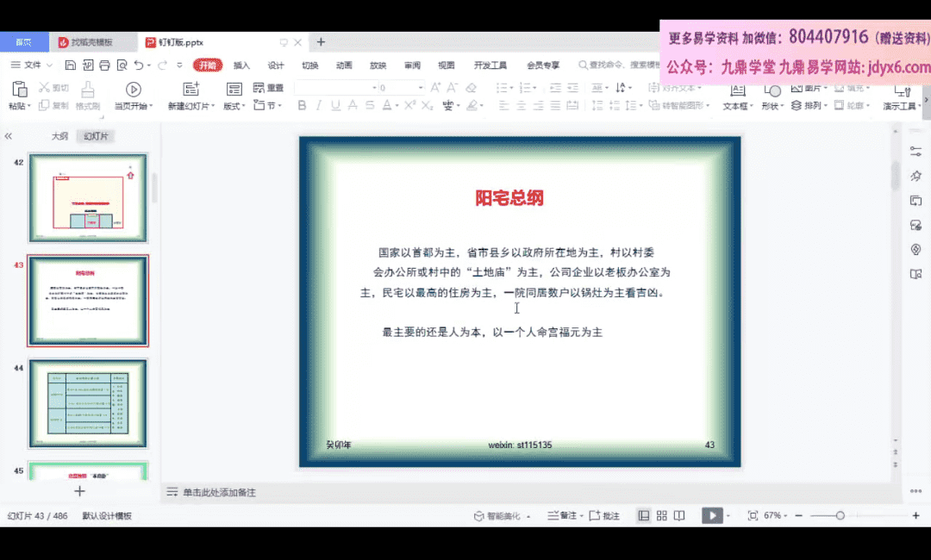Click the Format Painter (格式刷) brush icon
This screenshot has width=931, height=560.
(88, 90)
